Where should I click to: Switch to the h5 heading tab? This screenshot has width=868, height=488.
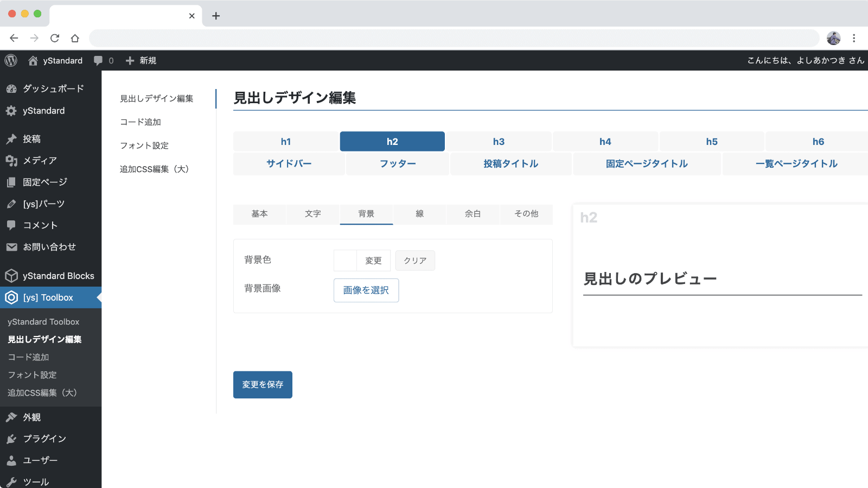tap(712, 142)
